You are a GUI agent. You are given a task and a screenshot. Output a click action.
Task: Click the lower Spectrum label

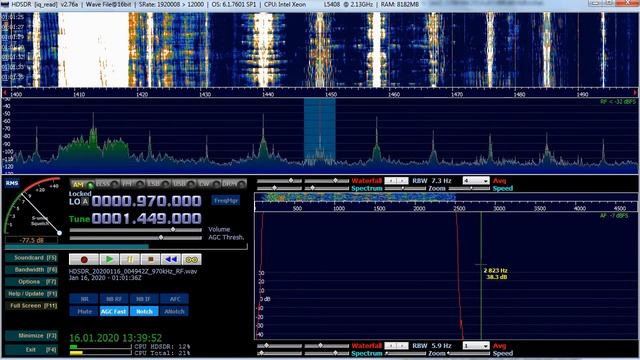(x=367, y=353)
